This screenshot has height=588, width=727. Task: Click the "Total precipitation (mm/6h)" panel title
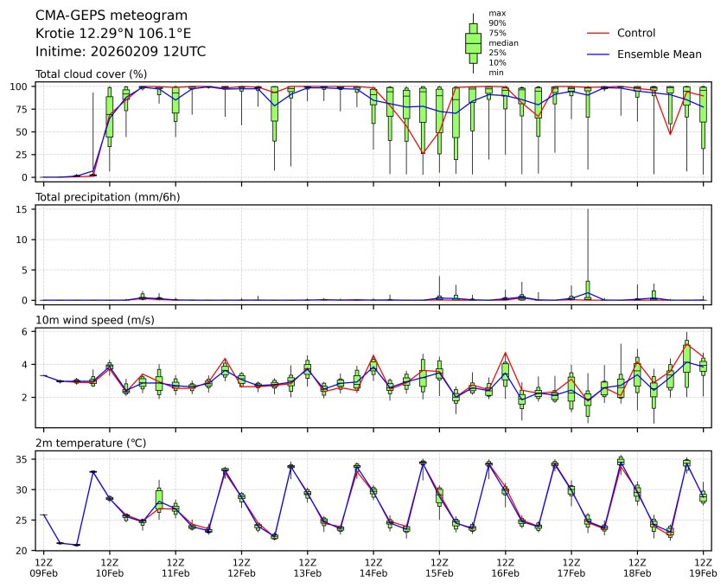coord(106,197)
